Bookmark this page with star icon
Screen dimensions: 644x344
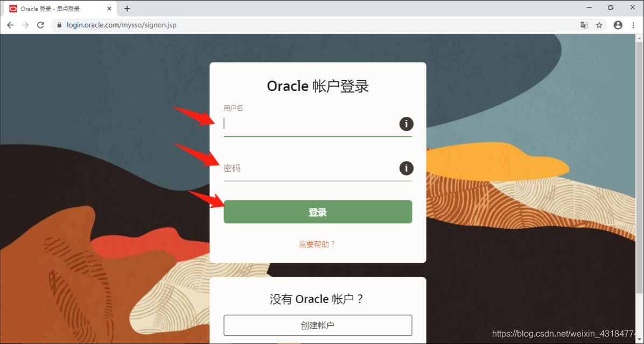click(x=599, y=25)
